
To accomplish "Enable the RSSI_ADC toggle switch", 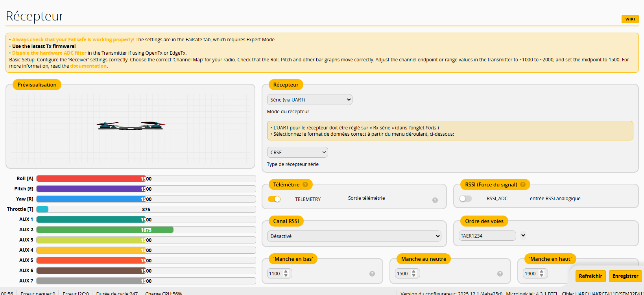I will 466,199.
